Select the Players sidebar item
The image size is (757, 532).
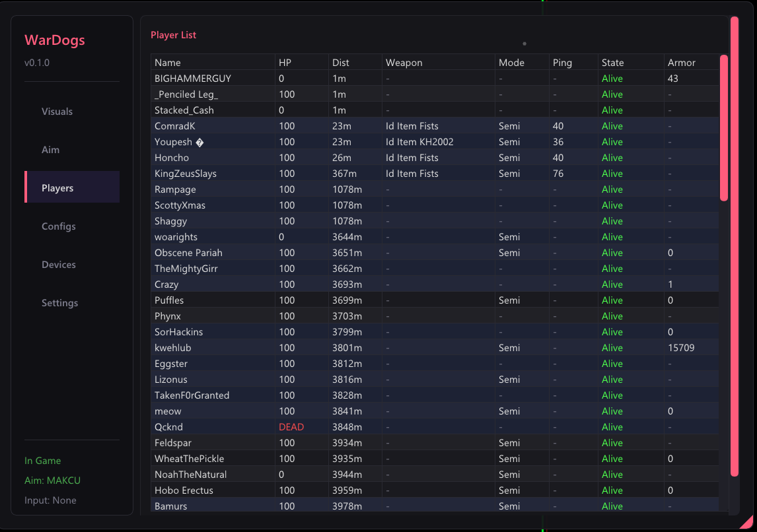tap(72, 187)
